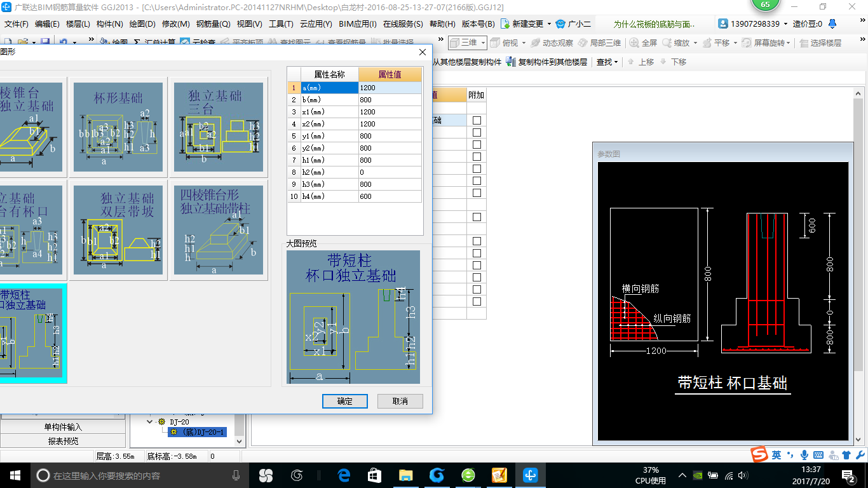The image size is (868, 488).
Task: Open the 广小二 assistant icon
Action: click(560, 24)
